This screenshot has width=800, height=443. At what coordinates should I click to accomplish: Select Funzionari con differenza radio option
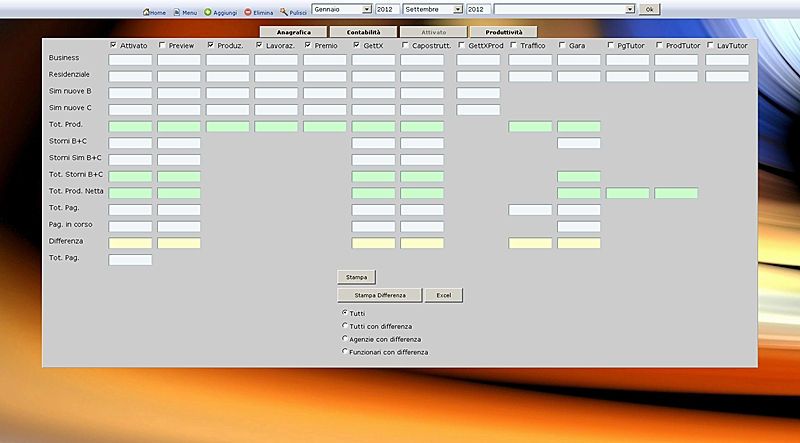click(x=344, y=351)
